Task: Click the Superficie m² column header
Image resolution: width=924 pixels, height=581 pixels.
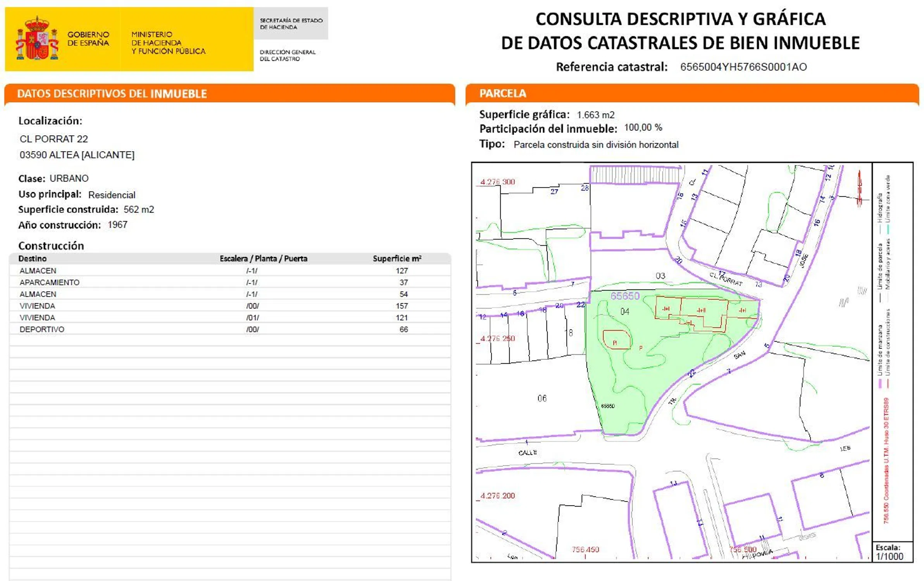Action: pyautogui.click(x=397, y=258)
